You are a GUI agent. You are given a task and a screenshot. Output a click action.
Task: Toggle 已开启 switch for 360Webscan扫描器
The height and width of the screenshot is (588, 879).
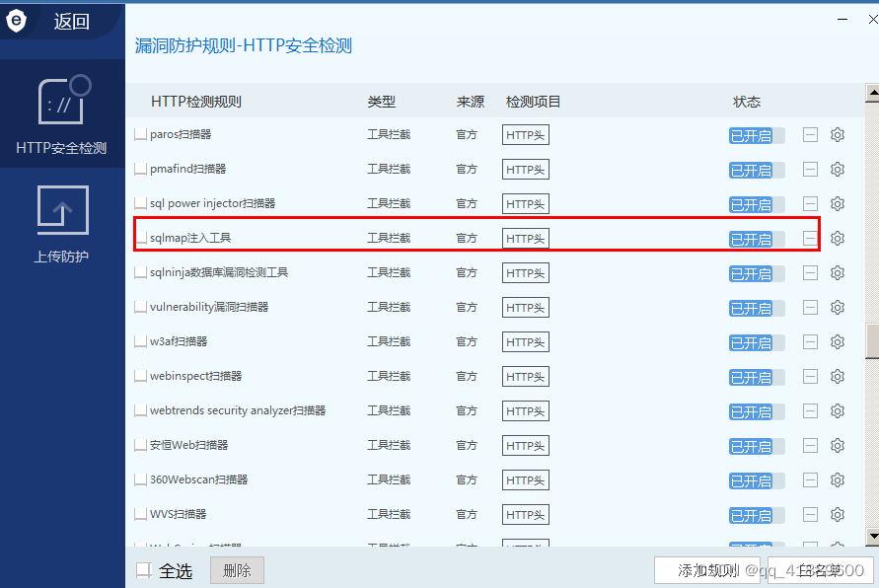757,480
